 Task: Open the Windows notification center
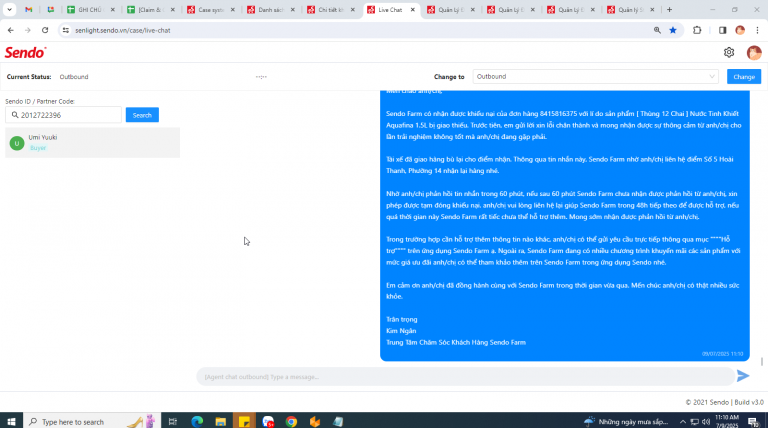[753, 422]
